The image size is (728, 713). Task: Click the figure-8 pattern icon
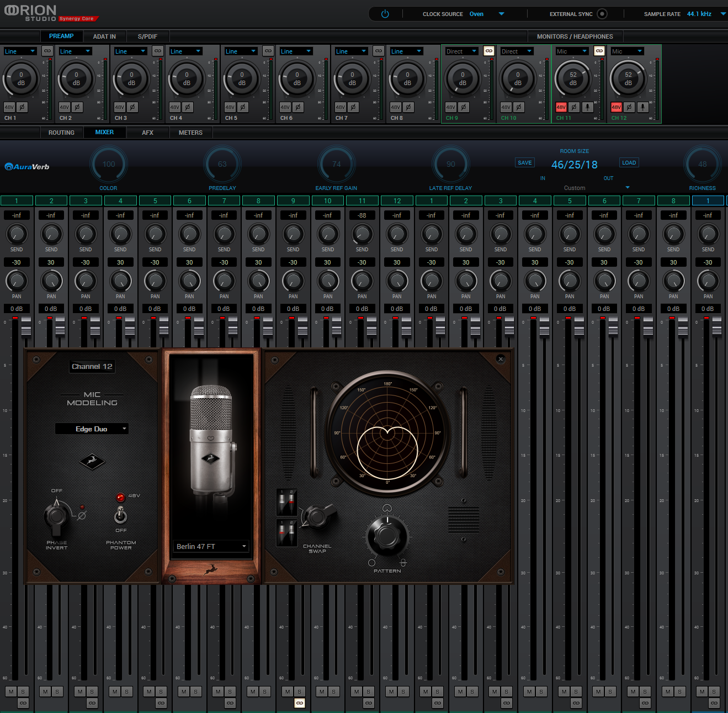tap(403, 563)
